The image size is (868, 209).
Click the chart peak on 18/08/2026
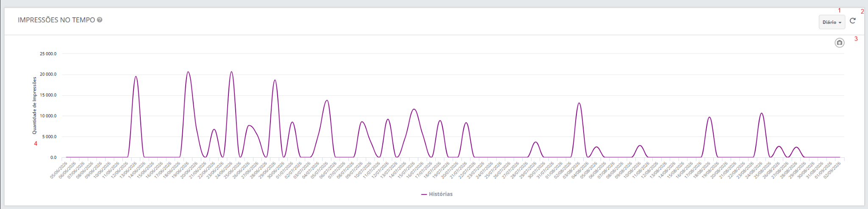click(x=709, y=117)
